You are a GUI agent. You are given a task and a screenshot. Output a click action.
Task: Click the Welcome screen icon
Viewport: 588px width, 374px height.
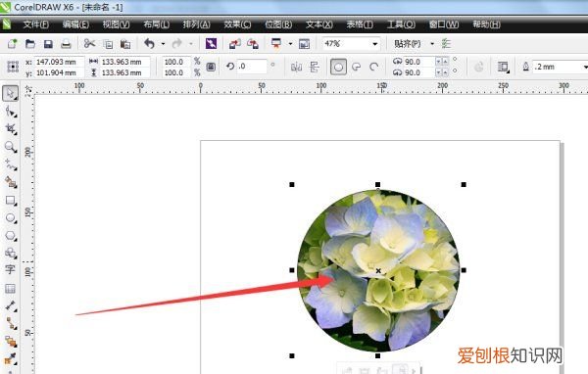click(304, 44)
